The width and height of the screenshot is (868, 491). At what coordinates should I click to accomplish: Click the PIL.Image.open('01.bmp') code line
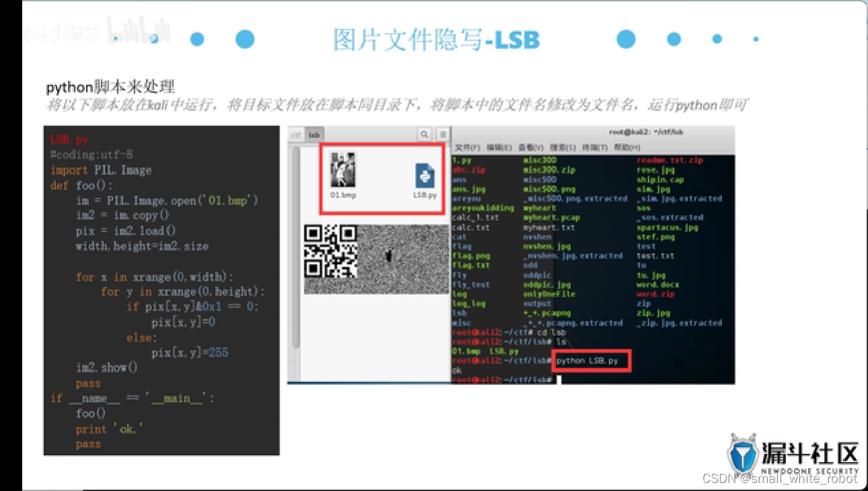(x=167, y=201)
